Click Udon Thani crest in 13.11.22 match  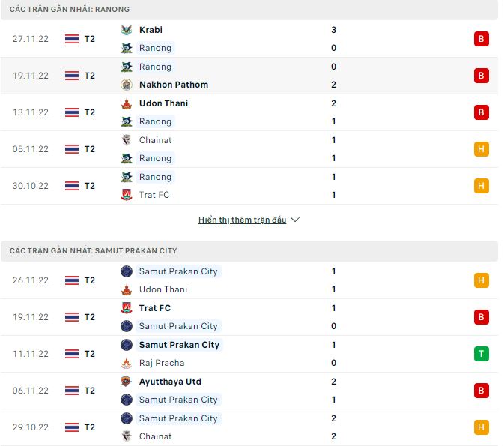pyautogui.click(x=126, y=103)
